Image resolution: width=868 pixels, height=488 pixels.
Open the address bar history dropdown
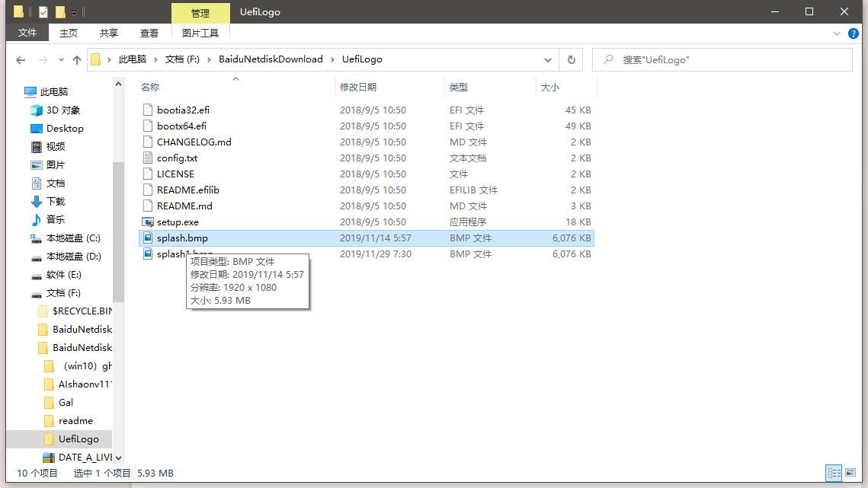point(547,59)
